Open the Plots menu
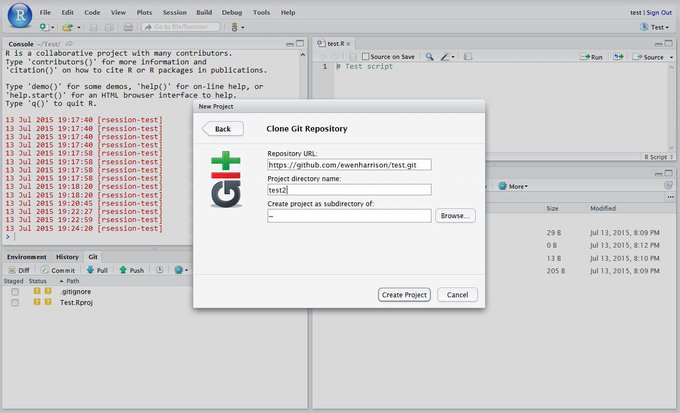 point(144,13)
